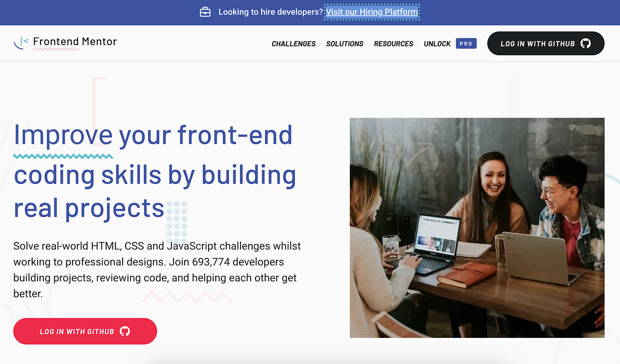Select Resources in the navigation bar
Viewport: 620px width, 364px height.
pos(393,44)
